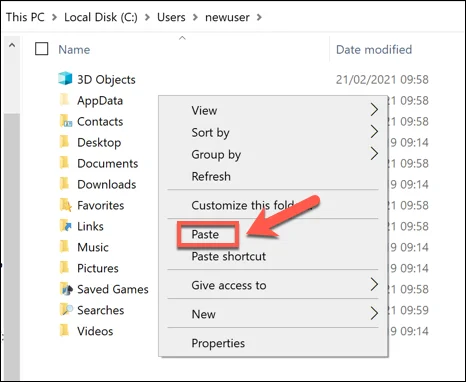Click the left pane scrollbar thumb
466x382 pixels.
[13, 247]
